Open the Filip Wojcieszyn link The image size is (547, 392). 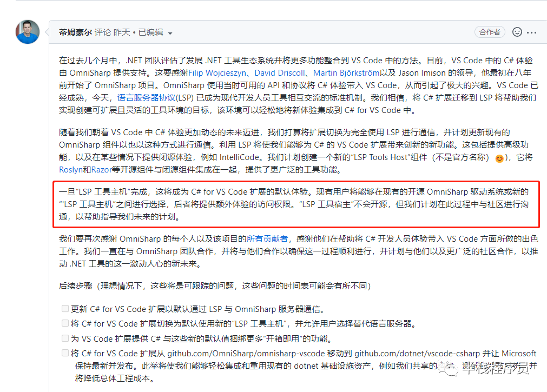(x=216, y=73)
